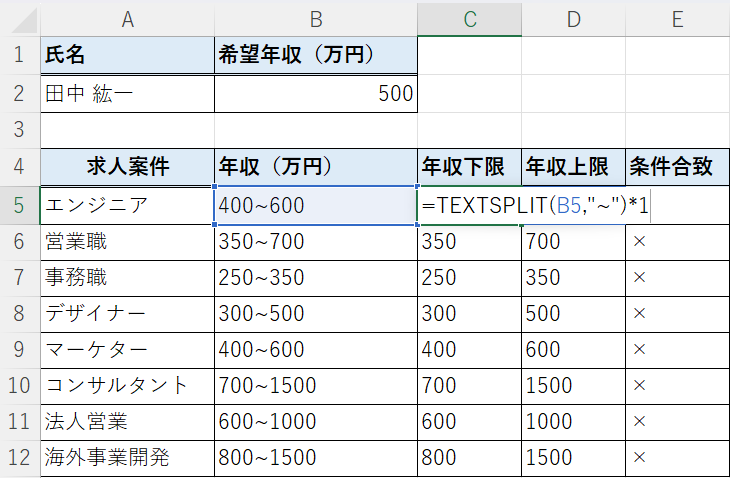This screenshot has height=478, width=730.
Task: Select the cell with 田中 紘一
Action: [128, 94]
